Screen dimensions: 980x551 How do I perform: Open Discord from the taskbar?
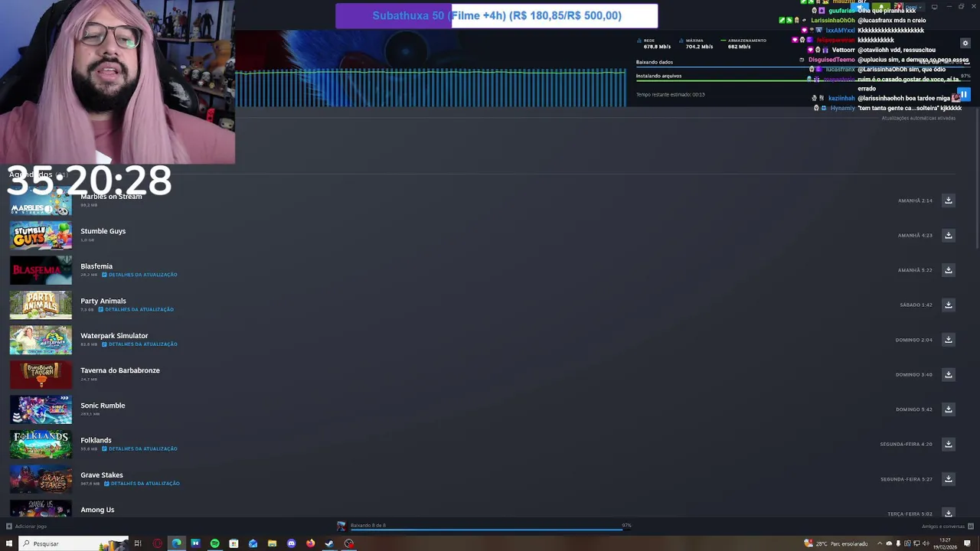pos(291,543)
